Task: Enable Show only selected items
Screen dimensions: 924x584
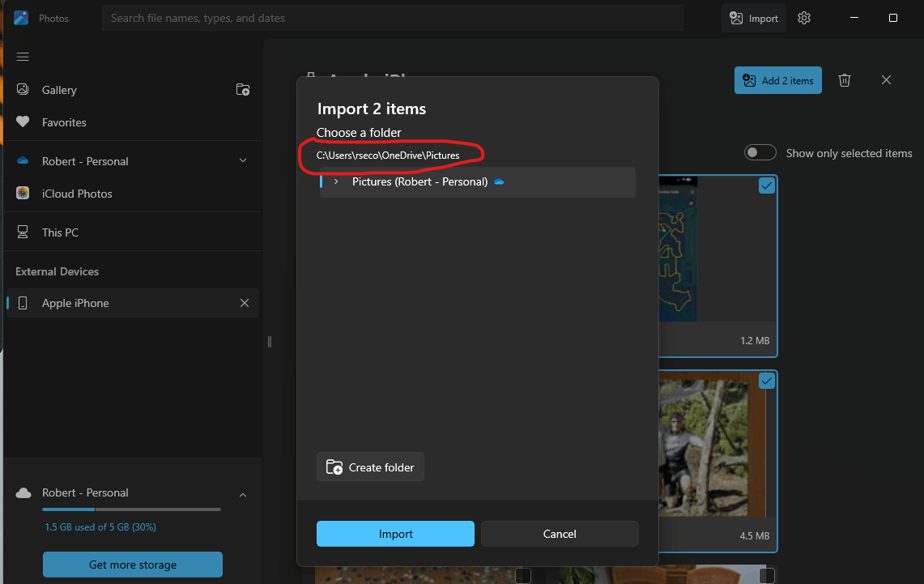Action: [x=760, y=151]
